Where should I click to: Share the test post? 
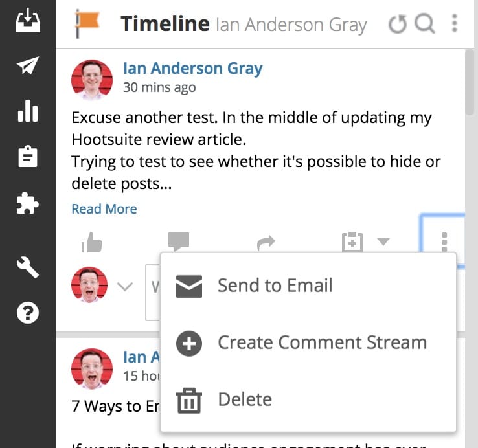(x=266, y=243)
